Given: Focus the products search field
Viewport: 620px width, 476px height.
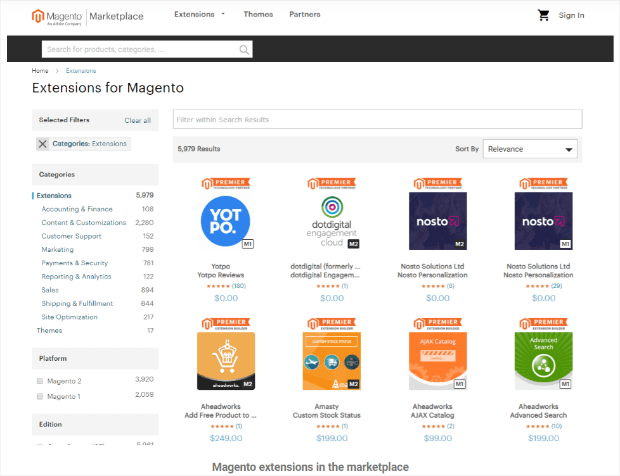Looking at the screenshot, I should click(x=147, y=49).
